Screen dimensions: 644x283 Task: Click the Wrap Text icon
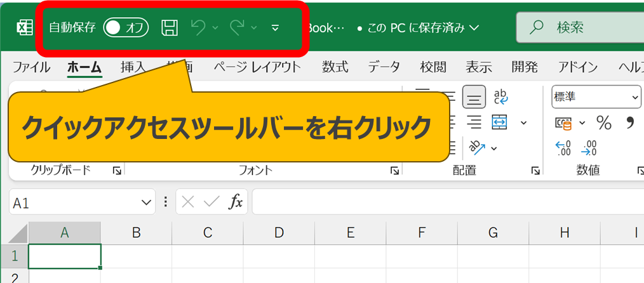click(x=501, y=97)
